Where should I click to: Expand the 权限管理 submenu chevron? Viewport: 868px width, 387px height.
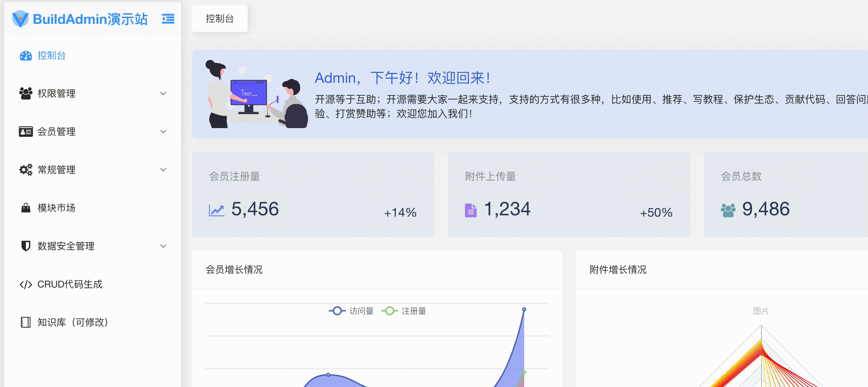coord(163,93)
